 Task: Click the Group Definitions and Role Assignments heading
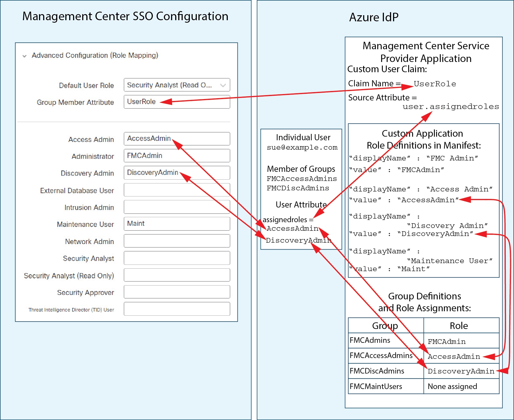click(x=425, y=302)
